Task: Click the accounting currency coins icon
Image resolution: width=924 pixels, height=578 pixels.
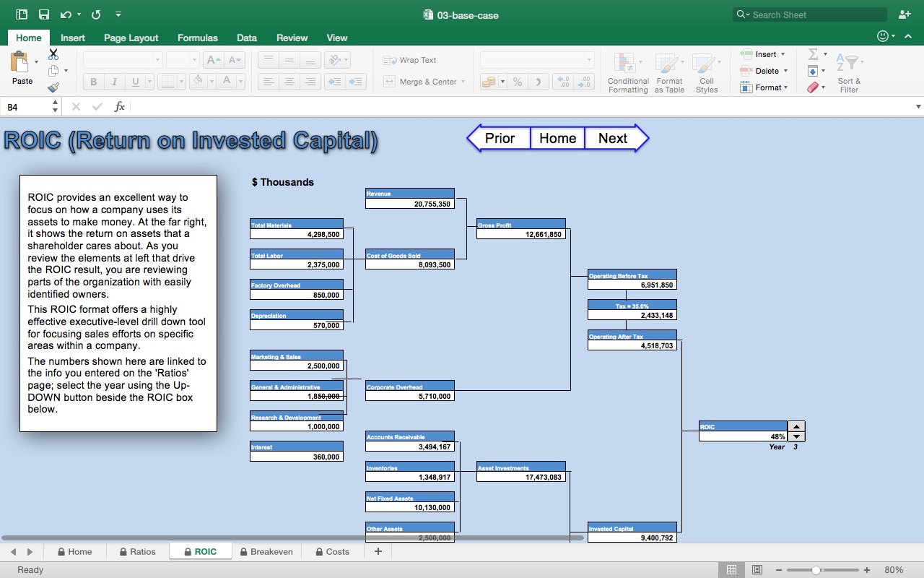Action: [x=489, y=82]
